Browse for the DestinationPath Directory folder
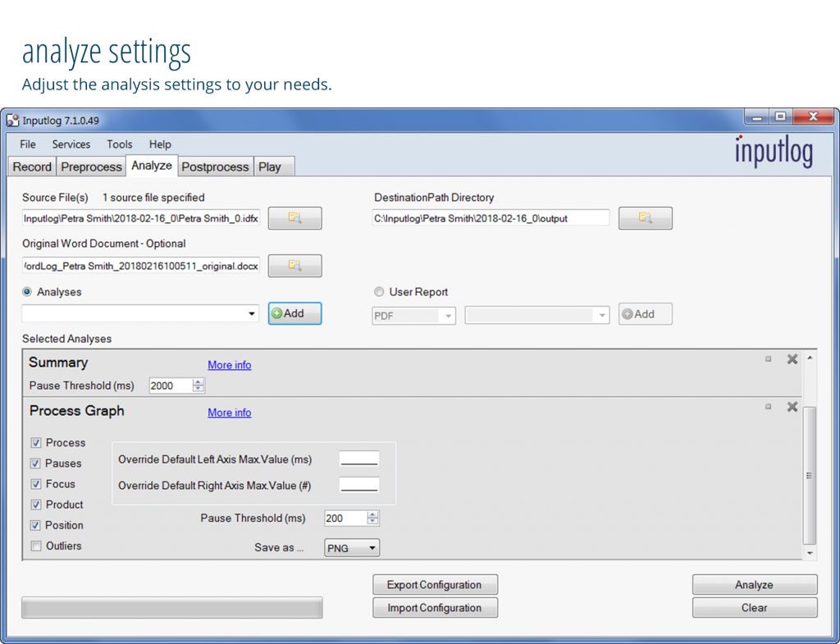 pyautogui.click(x=645, y=218)
